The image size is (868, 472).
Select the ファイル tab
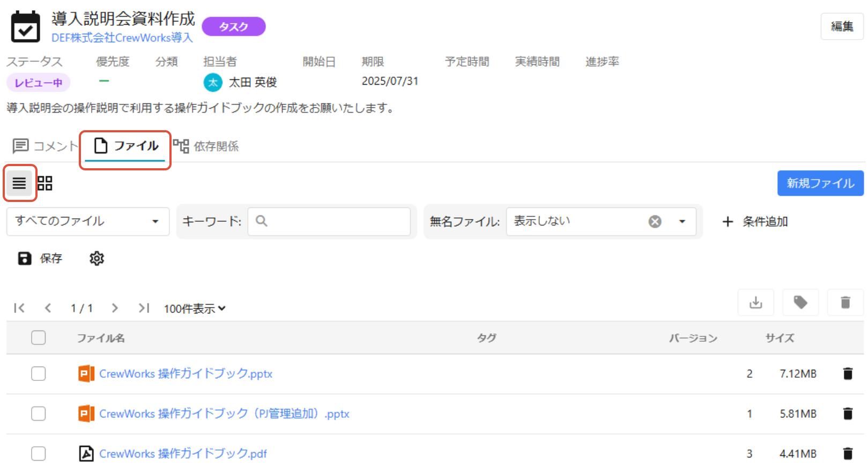pos(125,146)
